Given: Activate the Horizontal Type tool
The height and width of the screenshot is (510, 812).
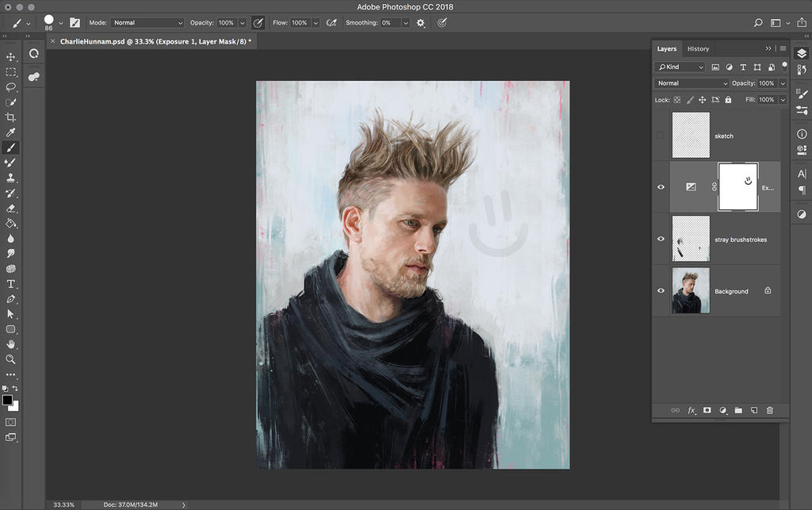Looking at the screenshot, I should click(x=11, y=284).
